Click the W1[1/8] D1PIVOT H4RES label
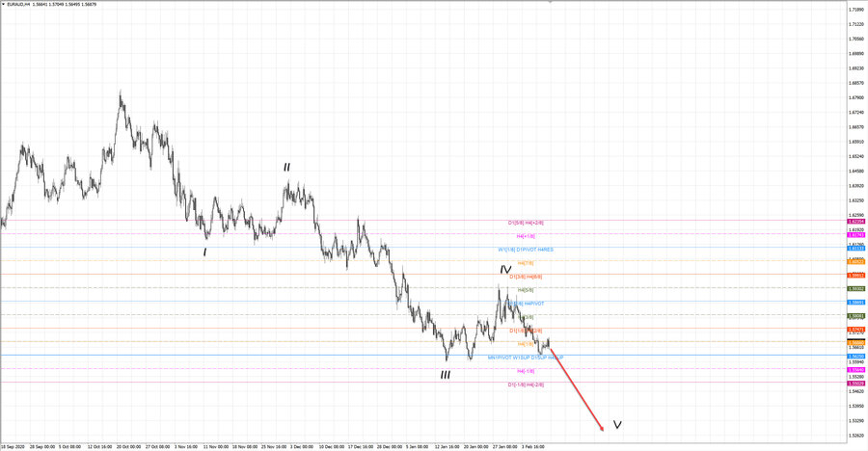This screenshot has width=868, height=451. click(526, 250)
